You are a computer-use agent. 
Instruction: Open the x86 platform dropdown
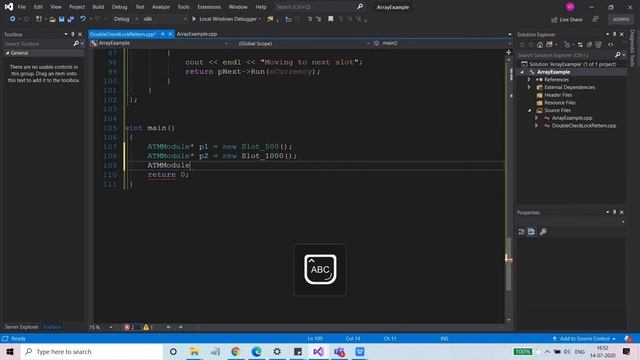click(x=164, y=19)
